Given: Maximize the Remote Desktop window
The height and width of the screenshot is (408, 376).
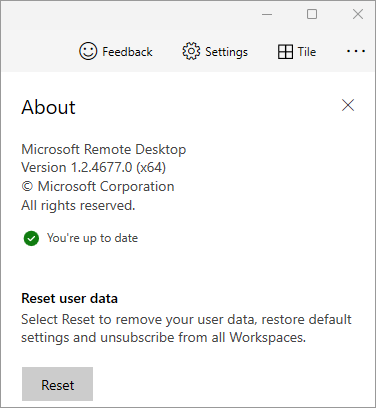Looking at the screenshot, I should 312,14.
